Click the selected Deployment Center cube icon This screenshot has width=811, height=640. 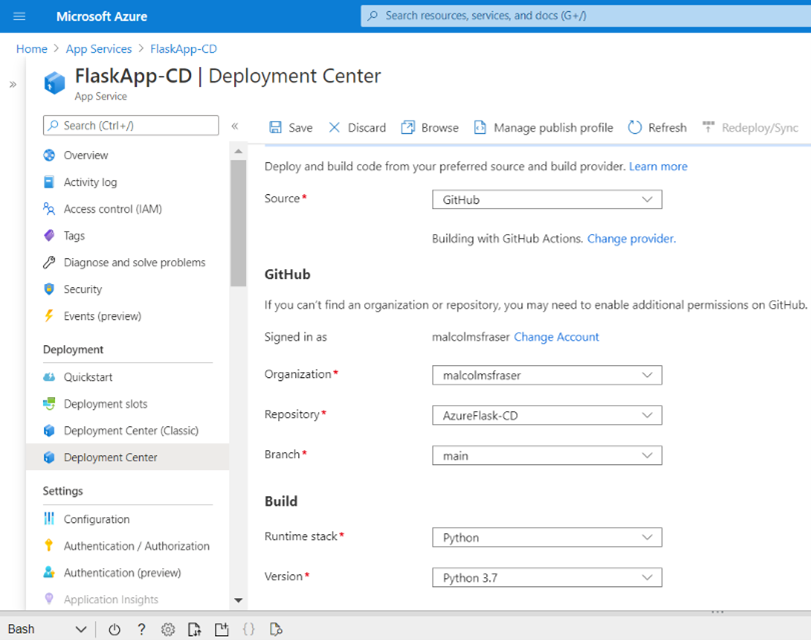(x=49, y=457)
